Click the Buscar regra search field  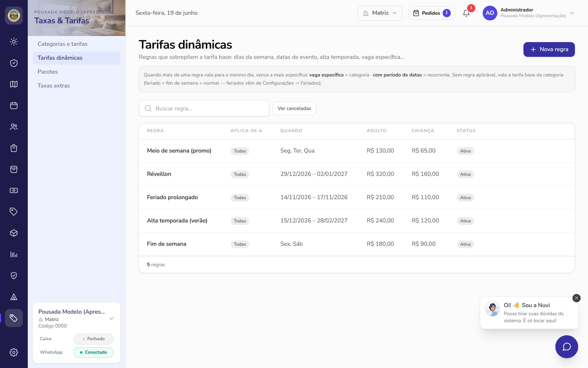coord(204,108)
